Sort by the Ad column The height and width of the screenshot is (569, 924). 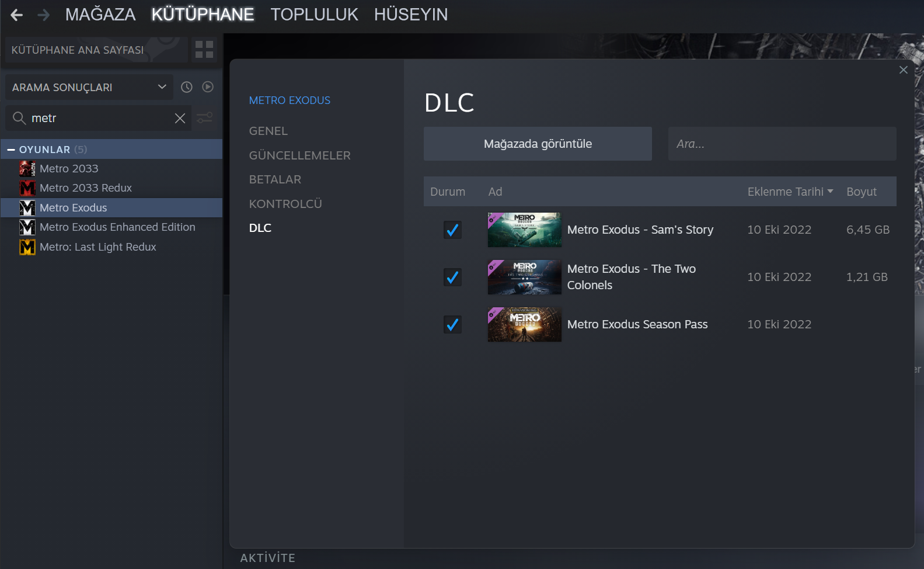[x=495, y=192]
